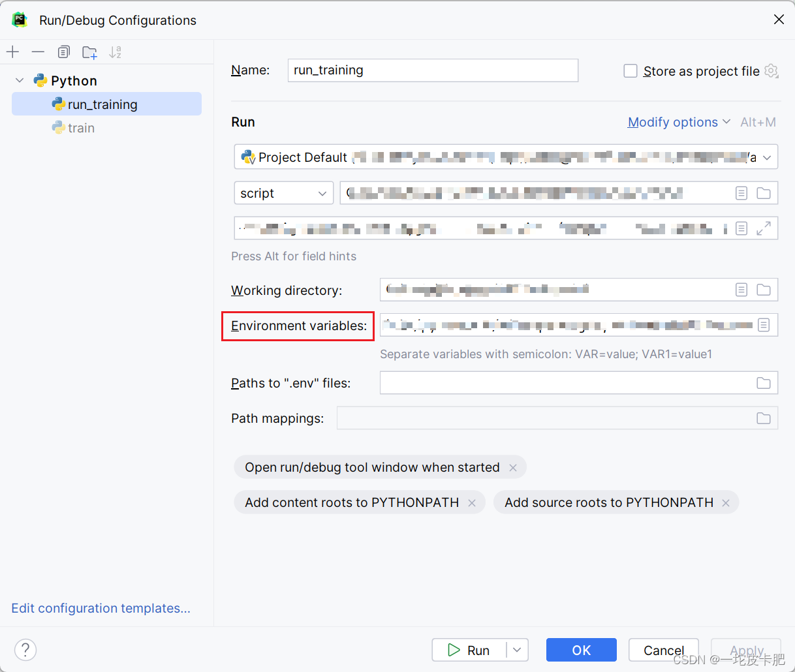Open the gear menu next to Store as project file
Viewport: 795px width, 672px height.
coord(771,71)
